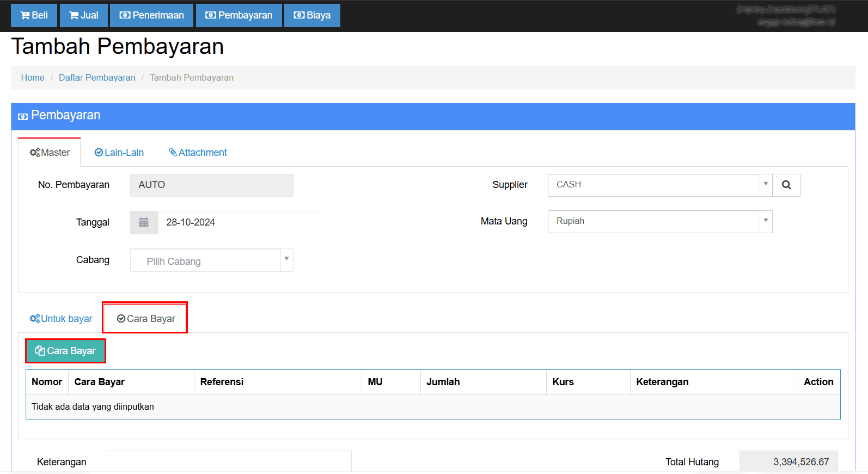The image size is (868, 474).
Task: Click the Tanggal date input field
Action: [239, 222]
